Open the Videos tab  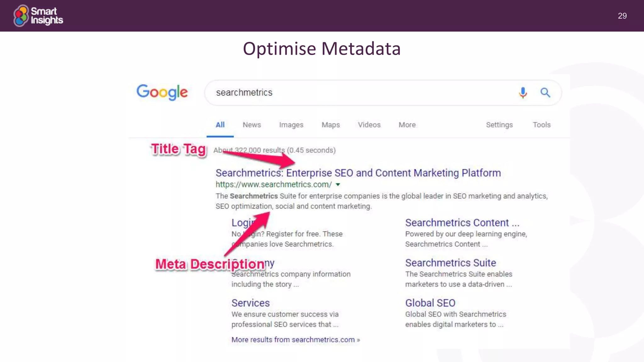[x=369, y=125]
